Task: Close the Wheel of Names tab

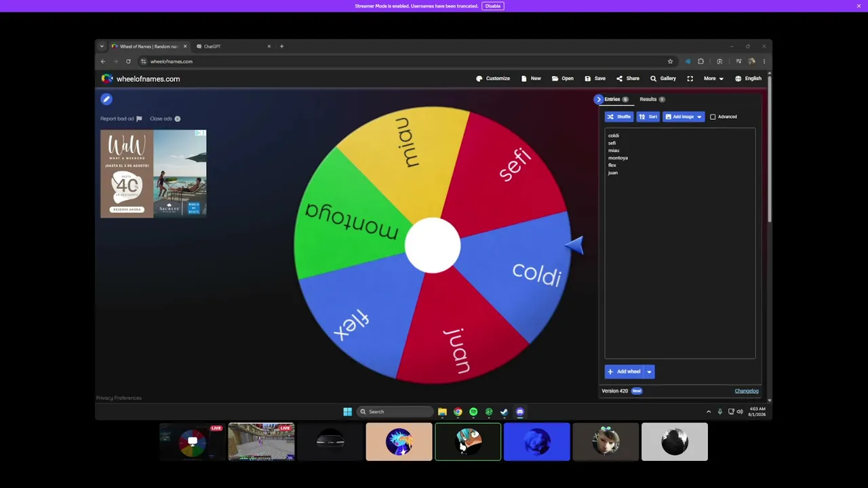Action: 184,47
